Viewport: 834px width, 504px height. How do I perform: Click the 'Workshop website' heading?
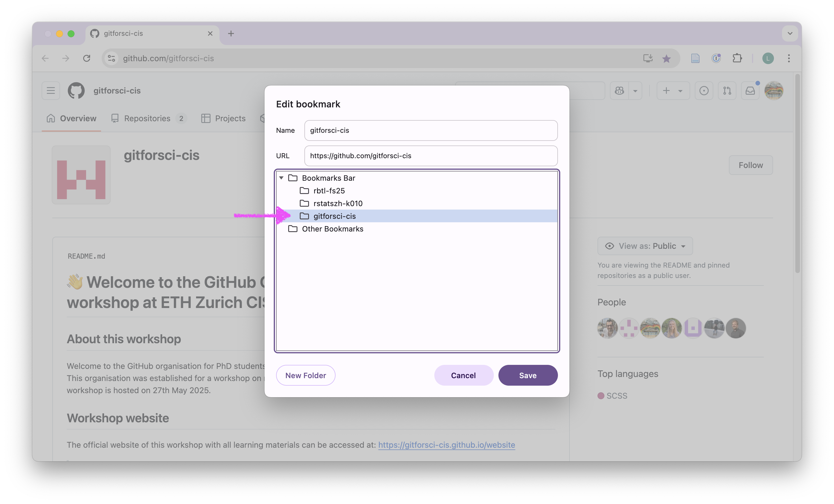click(118, 418)
